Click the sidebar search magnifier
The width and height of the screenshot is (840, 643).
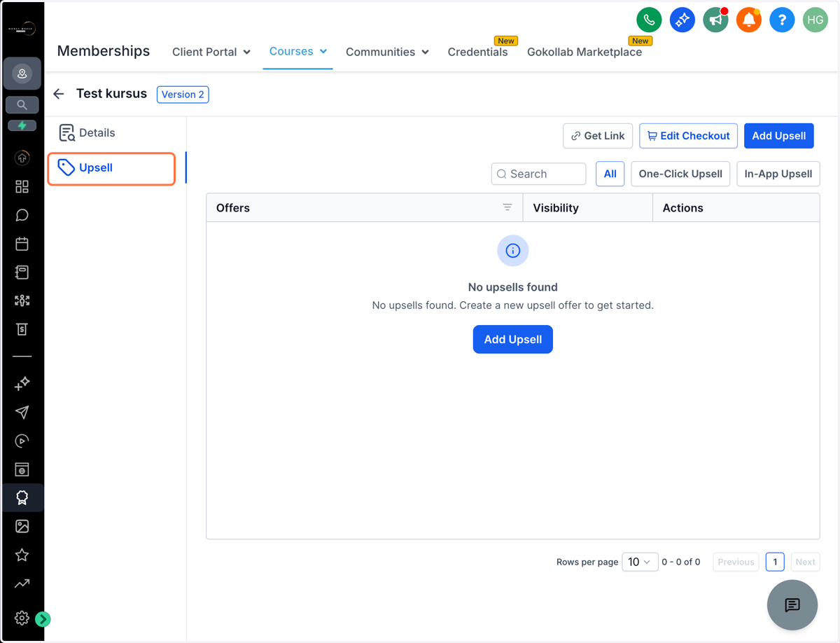[x=22, y=104]
